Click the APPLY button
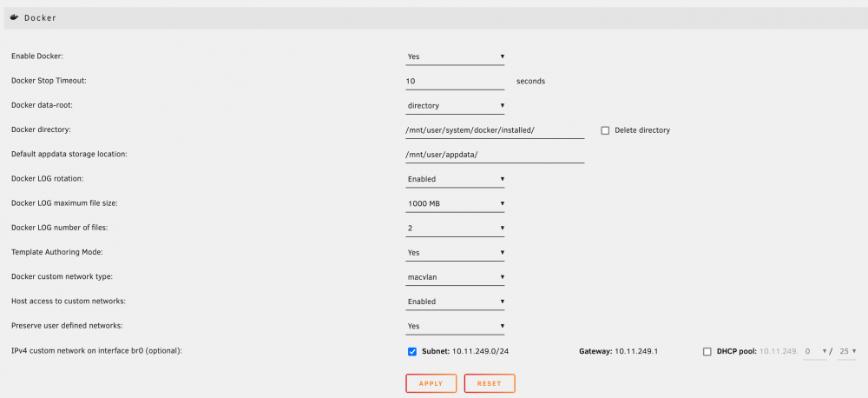This screenshot has height=398, width=868. point(431,383)
